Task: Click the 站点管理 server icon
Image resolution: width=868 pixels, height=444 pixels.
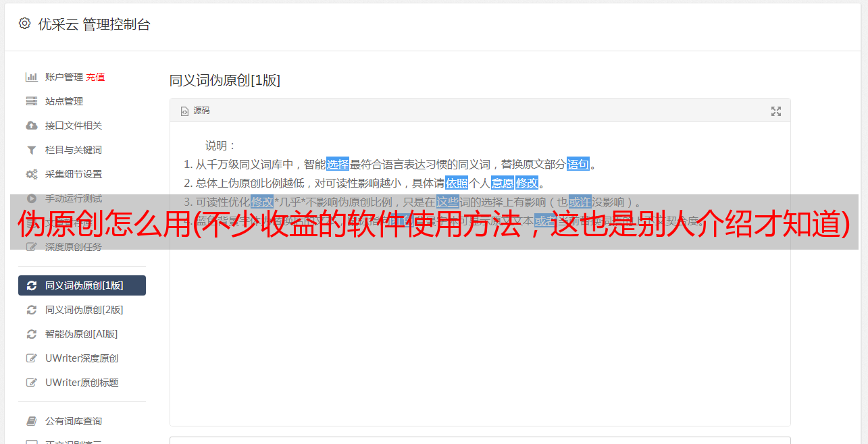Action: [31, 101]
